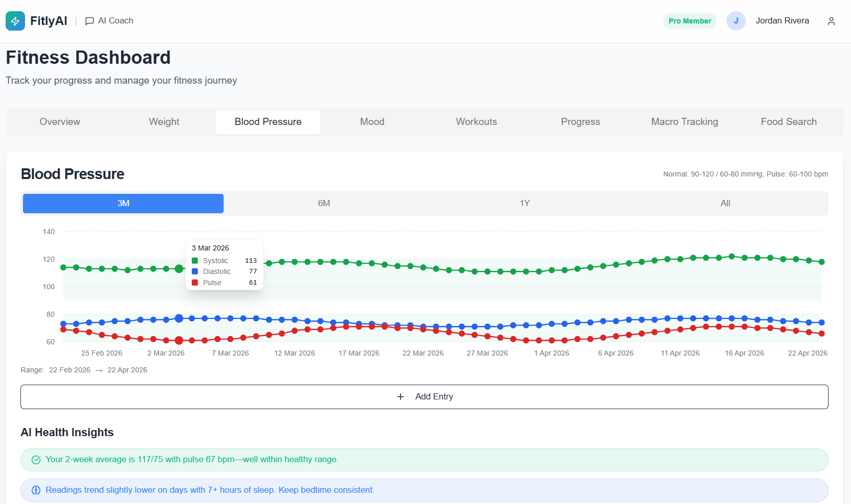851x504 pixels.
Task: Switch to the 1Y chart view
Action: 524,203
